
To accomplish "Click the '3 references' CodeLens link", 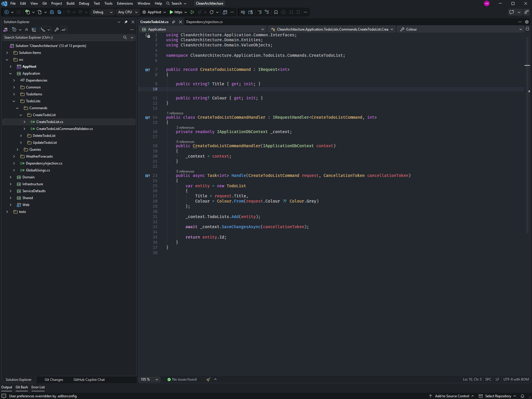I will click(x=185, y=128).
